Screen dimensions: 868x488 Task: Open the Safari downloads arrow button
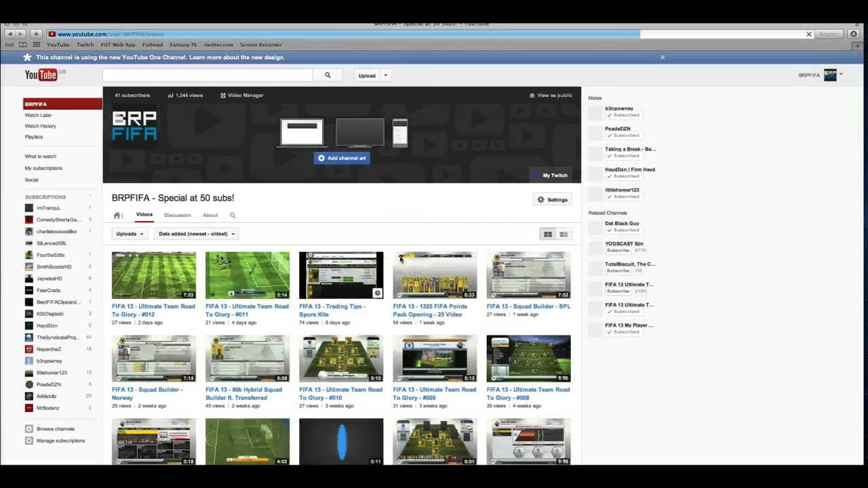click(854, 34)
